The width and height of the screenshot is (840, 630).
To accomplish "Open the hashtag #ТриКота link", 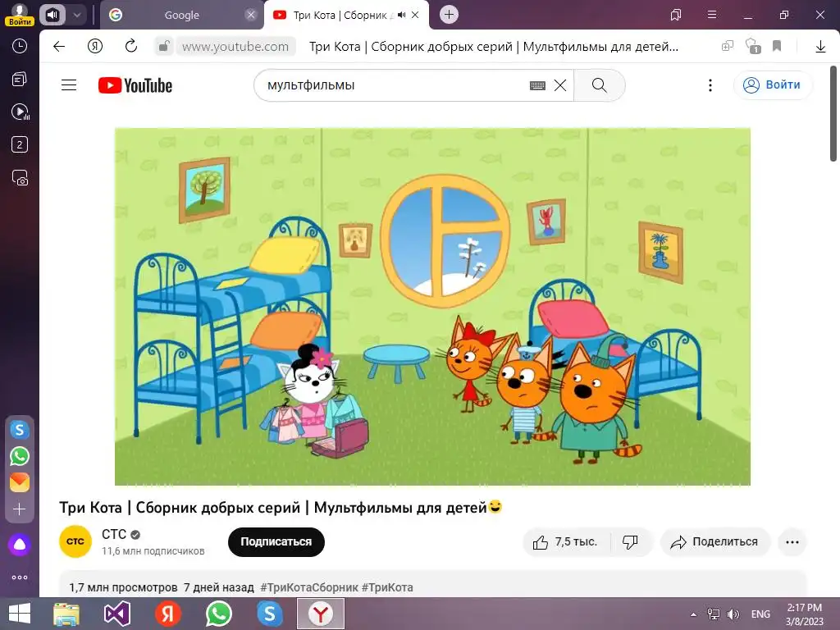I will 387,587.
